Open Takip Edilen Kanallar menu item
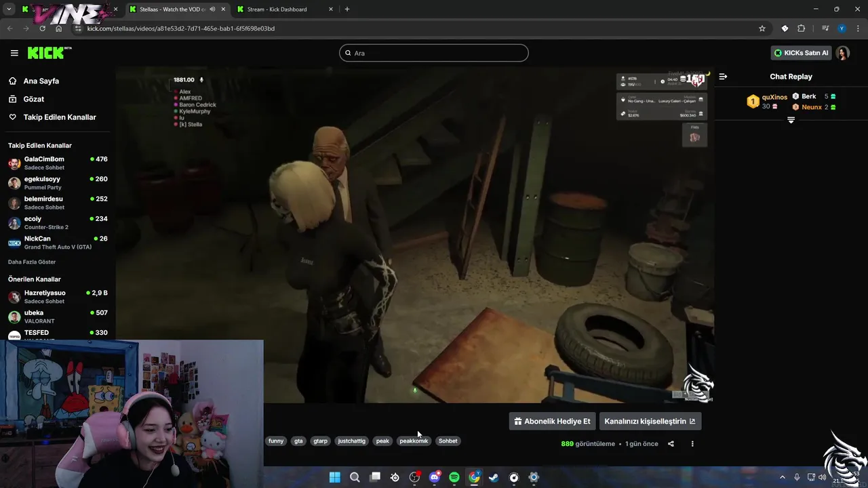The image size is (868, 488). point(60,117)
